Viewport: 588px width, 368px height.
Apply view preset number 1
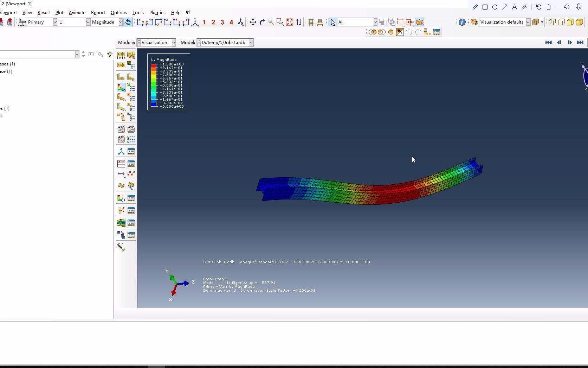204,22
